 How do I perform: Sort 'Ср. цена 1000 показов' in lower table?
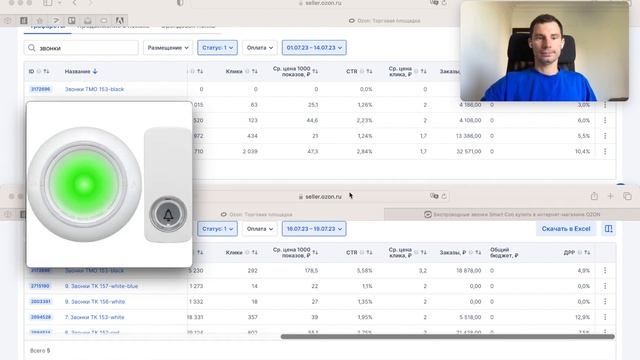pyautogui.click(x=315, y=253)
